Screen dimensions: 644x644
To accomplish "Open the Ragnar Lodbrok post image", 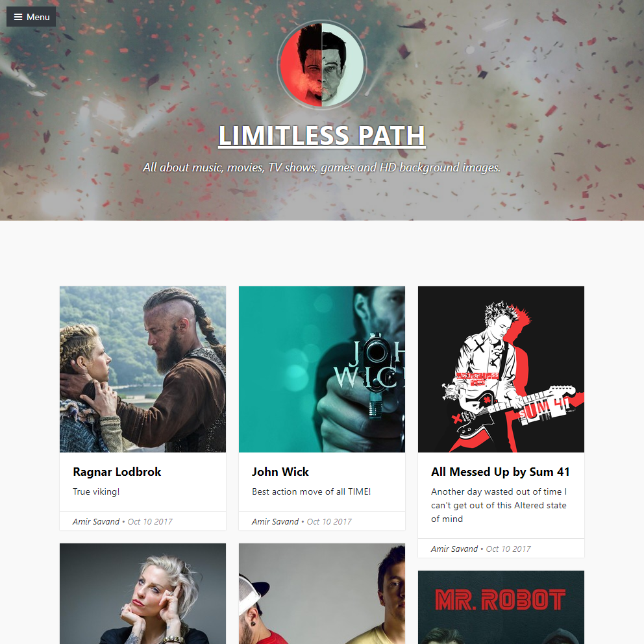I will click(x=143, y=369).
